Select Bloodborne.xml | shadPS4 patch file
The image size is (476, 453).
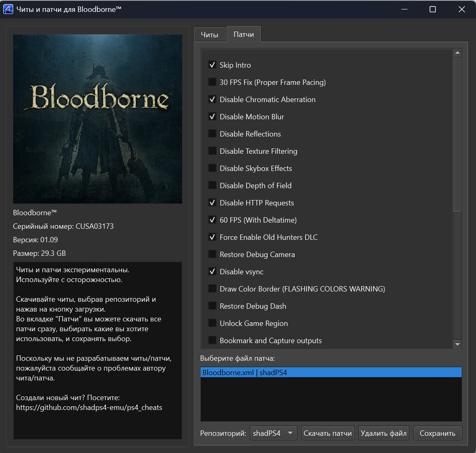(x=331, y=372)
